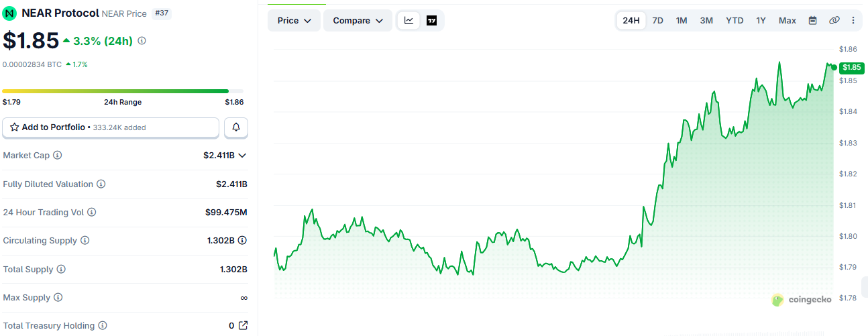Screen dimensions: 868x336
Task: Select the 24H time range
Action: 631,20
